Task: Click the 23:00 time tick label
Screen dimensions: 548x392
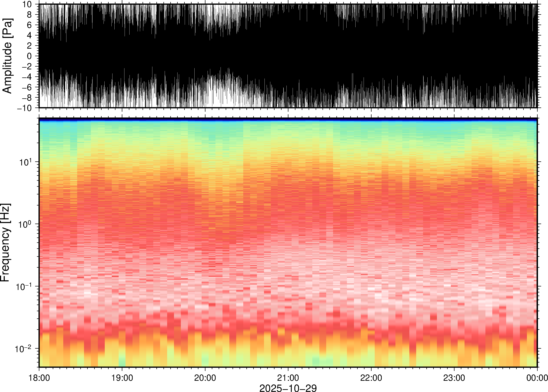Action: (454, 378)
